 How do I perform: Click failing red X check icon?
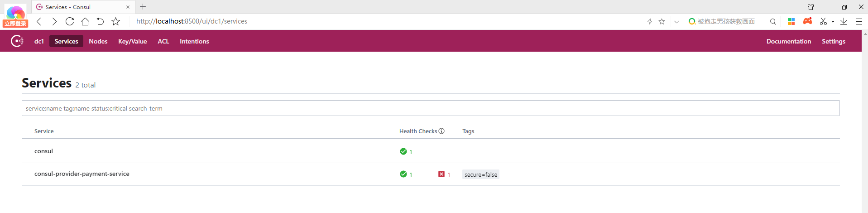[441, 174]
